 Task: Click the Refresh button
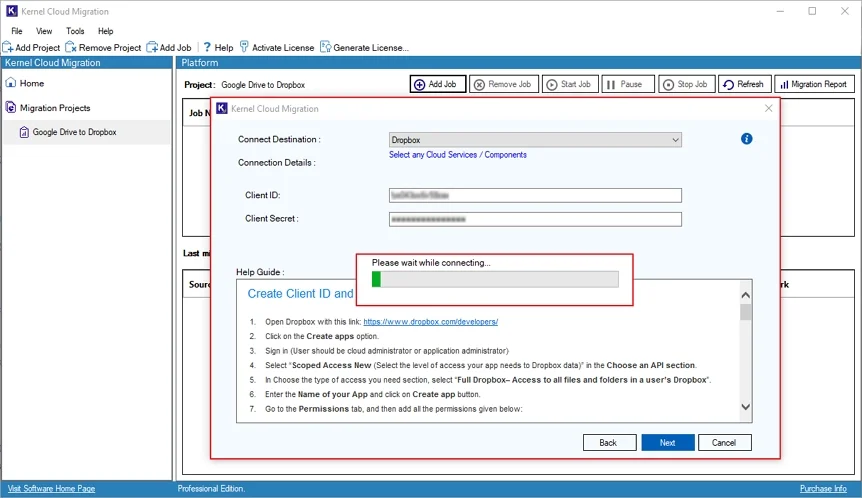745,84
